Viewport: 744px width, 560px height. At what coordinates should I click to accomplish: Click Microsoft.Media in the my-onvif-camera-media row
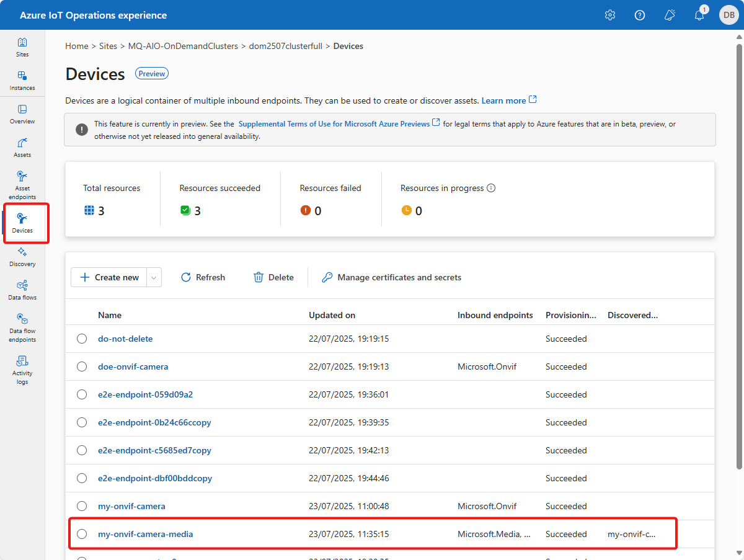494,534
